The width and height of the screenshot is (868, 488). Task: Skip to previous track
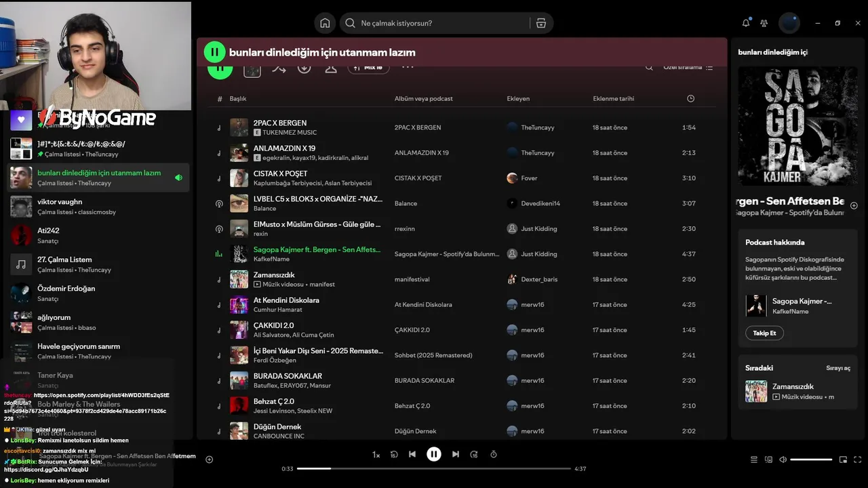[x=412, y=454]
